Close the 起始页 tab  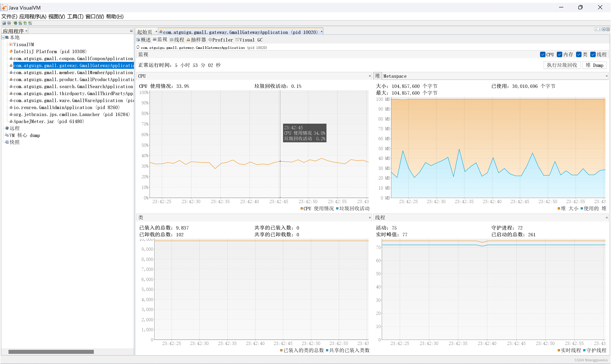click(156, 31)
